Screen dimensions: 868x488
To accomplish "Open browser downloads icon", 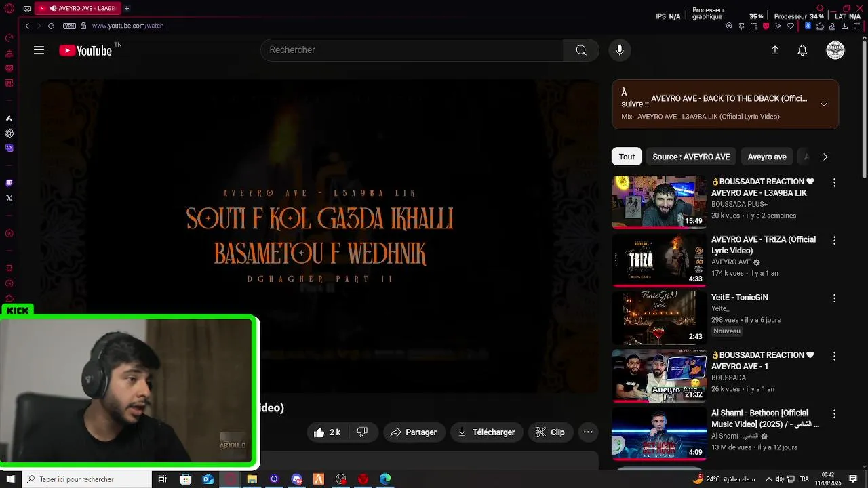I will click(x=844, y=26).
